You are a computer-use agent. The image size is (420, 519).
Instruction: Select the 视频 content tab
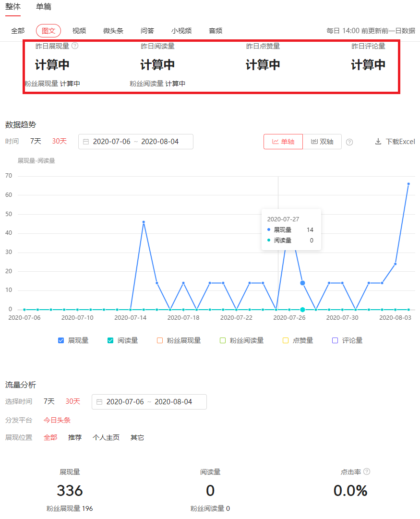click(79, 30)
